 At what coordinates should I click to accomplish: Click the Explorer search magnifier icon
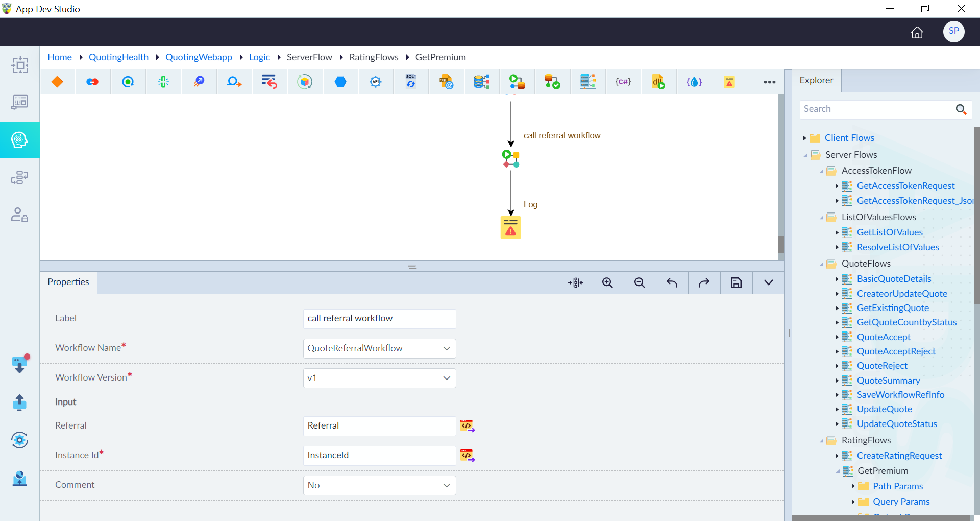pyautogui.click(x=961, y=109)
